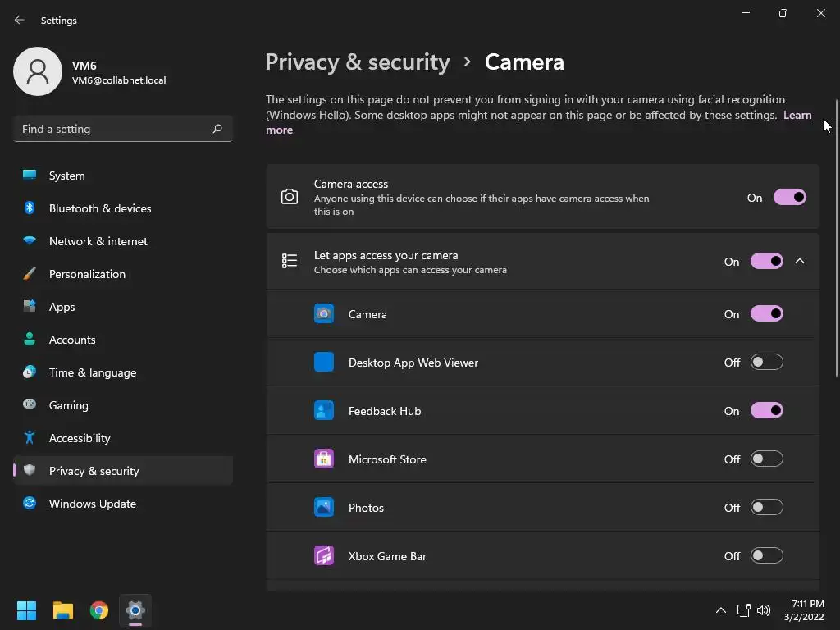Screen dimensions: 840x630
Task: Turn off the Camera access toggle
Action: 789,198
